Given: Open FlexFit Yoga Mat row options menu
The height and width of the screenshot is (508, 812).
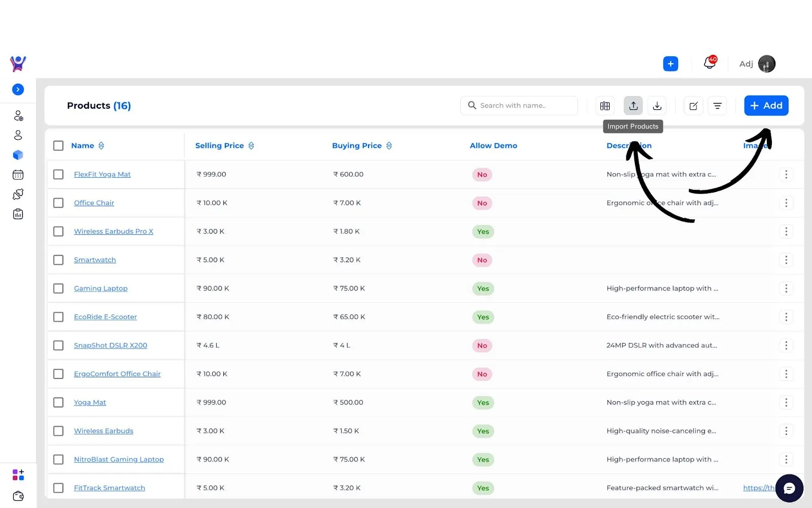Looking at the screenshot, I should pos(786,174).
